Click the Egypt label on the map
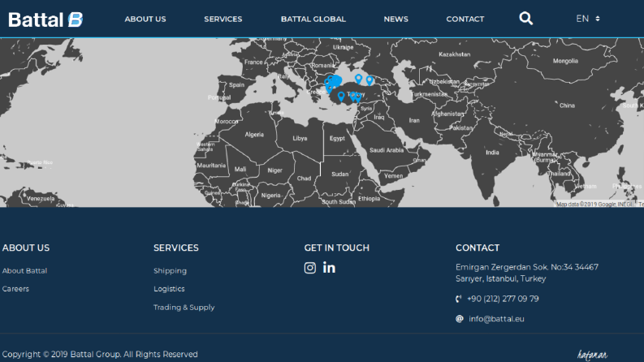The height and width of the screenshot is (362, 644). tap(337, 138)
